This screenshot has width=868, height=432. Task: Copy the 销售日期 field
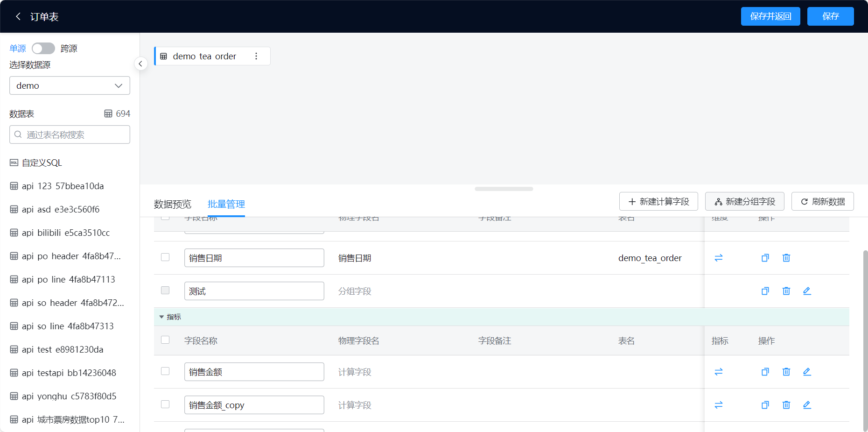pos(765,258)
